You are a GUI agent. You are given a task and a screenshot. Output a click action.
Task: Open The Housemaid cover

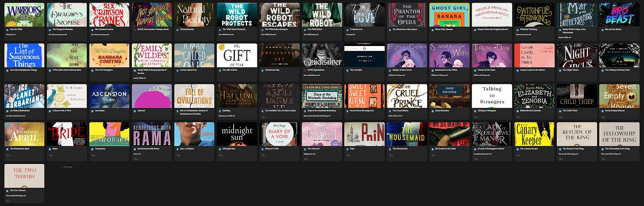point(407,134)
